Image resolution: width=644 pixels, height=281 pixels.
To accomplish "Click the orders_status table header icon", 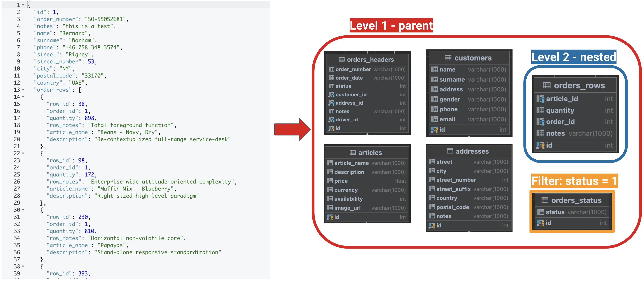I will 545,200.
